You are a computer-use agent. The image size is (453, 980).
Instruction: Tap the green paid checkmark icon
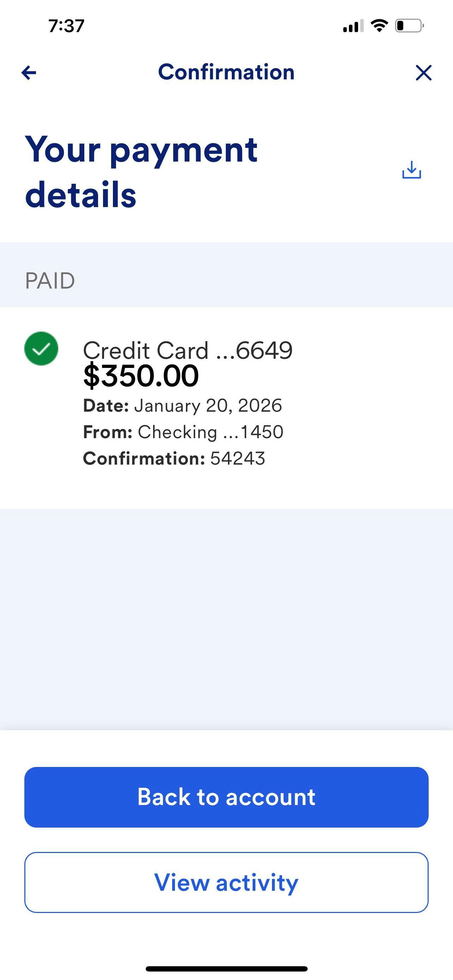[x=41, y=349]
